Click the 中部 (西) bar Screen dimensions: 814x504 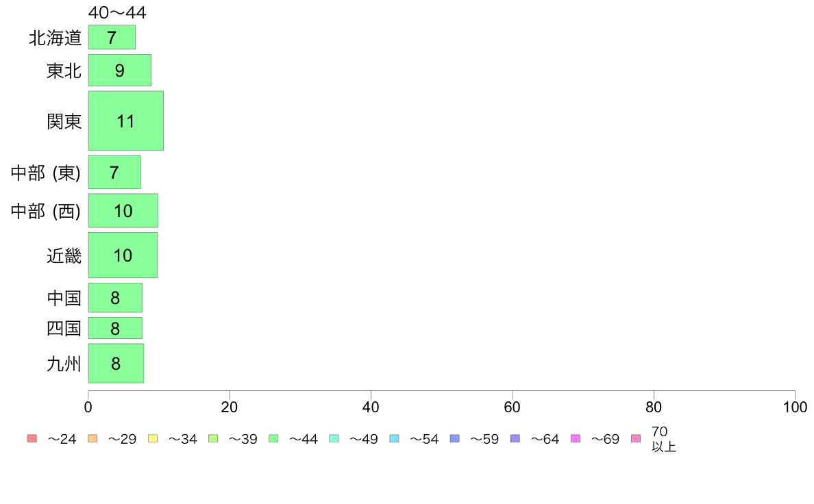tap(123, 211)
